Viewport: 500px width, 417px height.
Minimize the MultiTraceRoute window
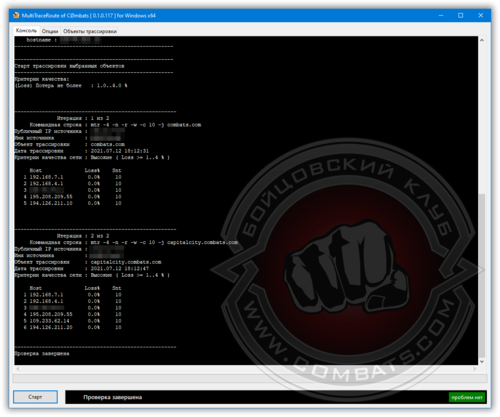[441, 15]
